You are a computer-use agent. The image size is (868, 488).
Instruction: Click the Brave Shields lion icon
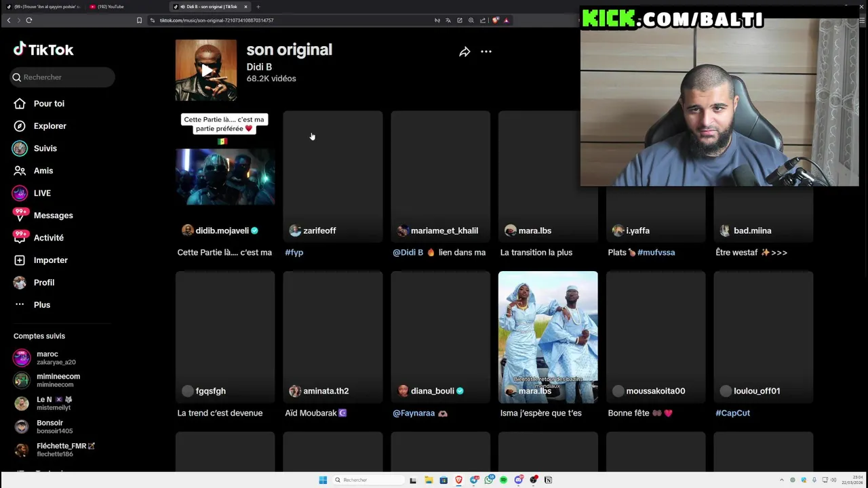pos(495,20)
